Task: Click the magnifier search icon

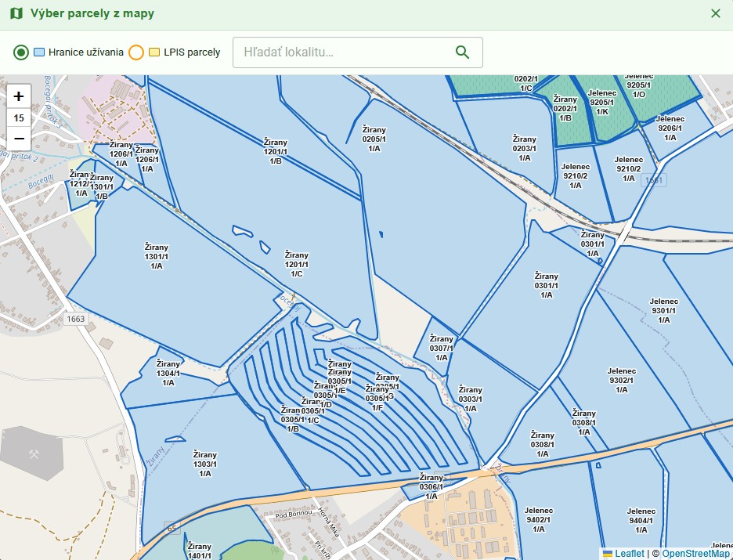Action: [x=462, y=52]
